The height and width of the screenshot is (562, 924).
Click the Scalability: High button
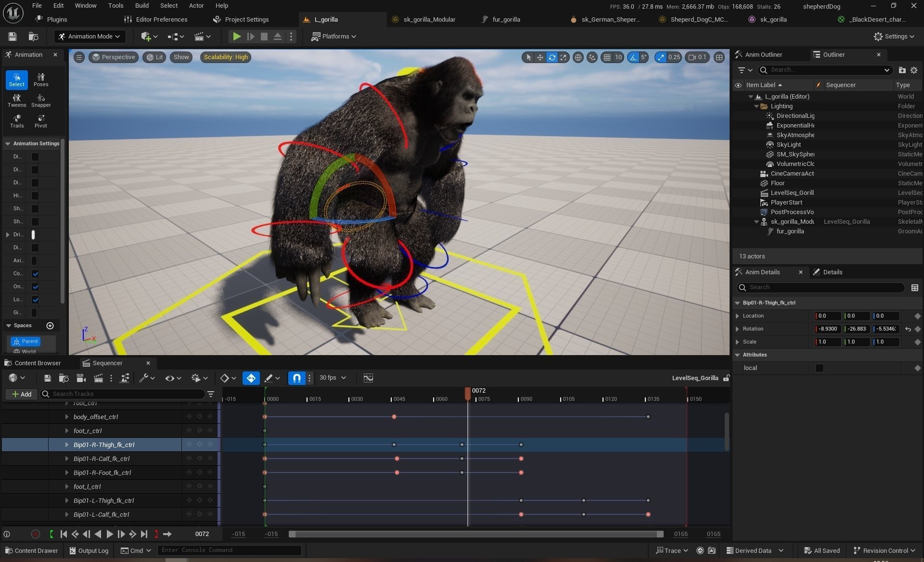coord(226,57)
